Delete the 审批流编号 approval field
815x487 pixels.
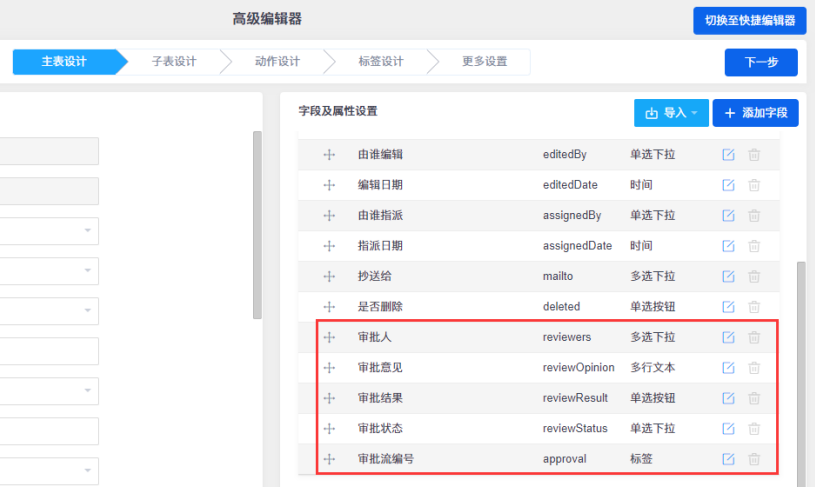click(x=754, y=459)
